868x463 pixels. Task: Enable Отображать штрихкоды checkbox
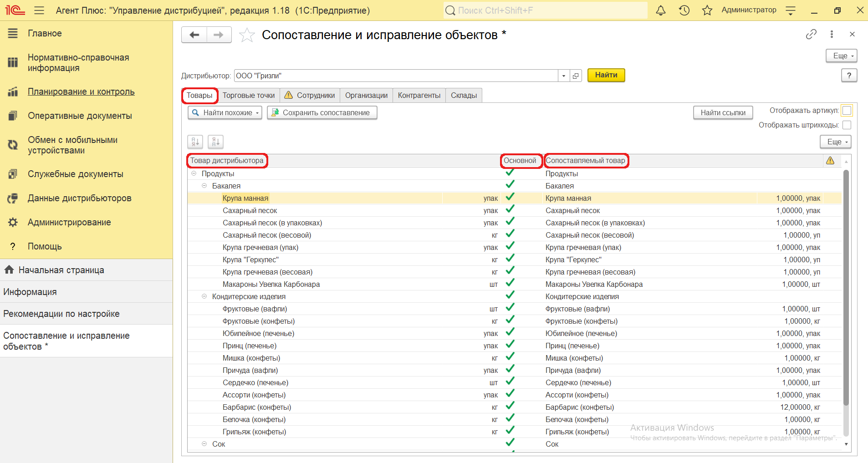click(847, 125)
